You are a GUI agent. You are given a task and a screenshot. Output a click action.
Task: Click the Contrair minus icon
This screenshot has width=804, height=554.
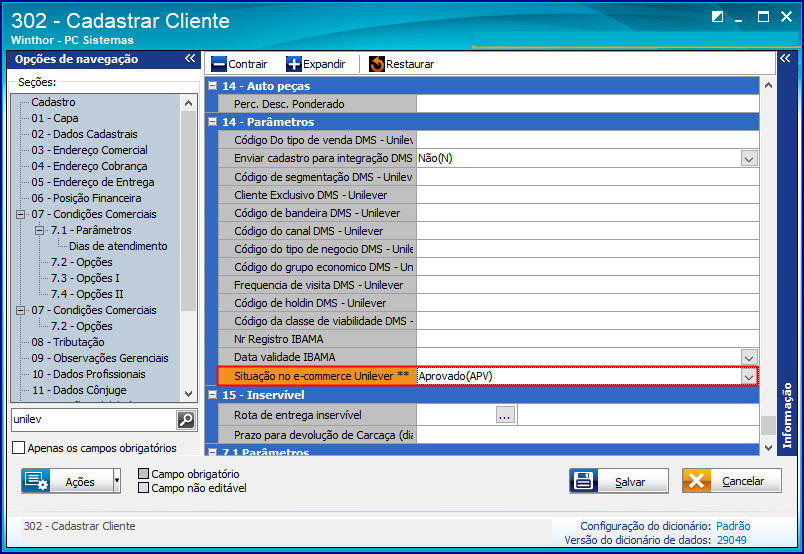click(219, 64)
